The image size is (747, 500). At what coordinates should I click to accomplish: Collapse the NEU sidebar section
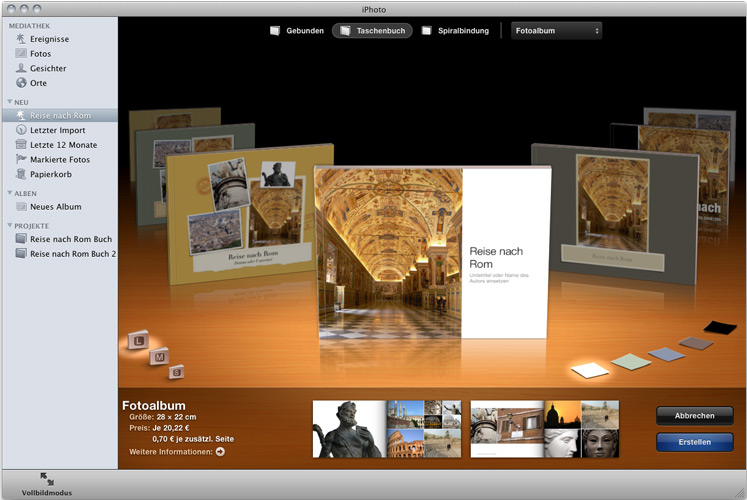[10, 102]
